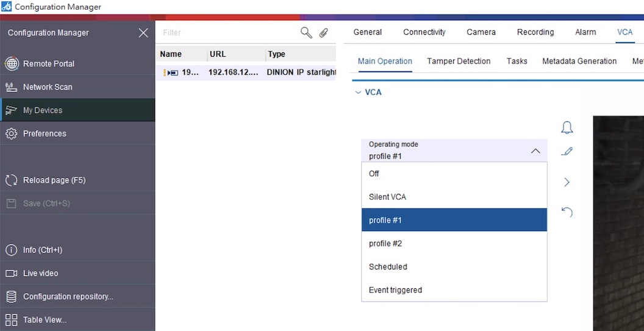Click the undo arrow icon
The image size is (644, 331).
click(x=567, y=212)
